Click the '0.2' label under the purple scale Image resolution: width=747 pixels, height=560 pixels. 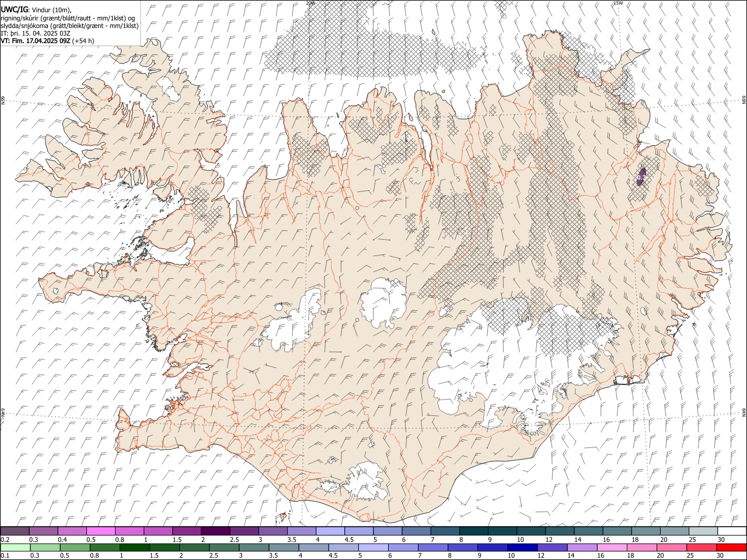5,540
